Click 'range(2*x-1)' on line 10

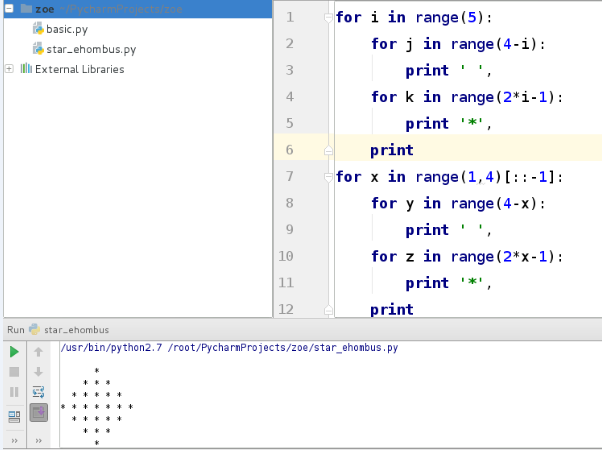pos(502,256)
